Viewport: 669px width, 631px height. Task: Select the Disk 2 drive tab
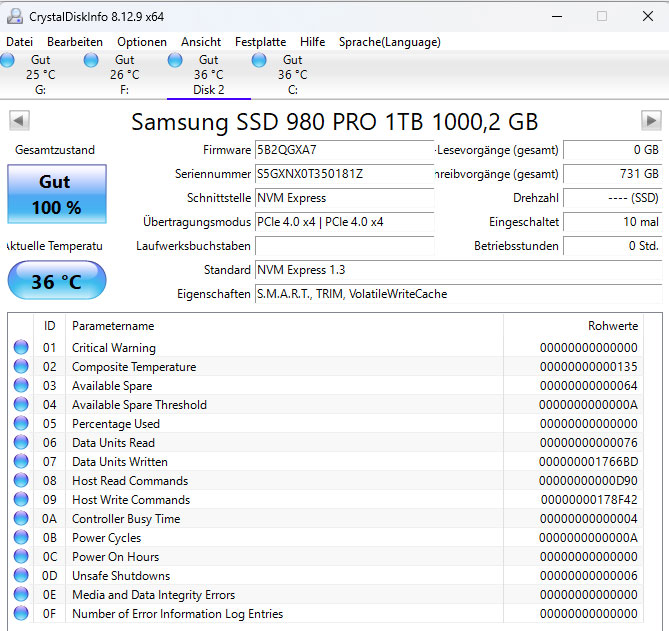click(209, 75)
